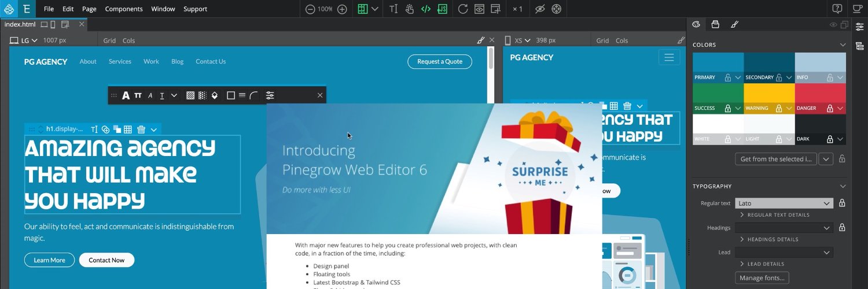The width and height of the screenshot is (868, 289).
Task: Click the preview eye-in-window icon
Action: coord(479,9)
